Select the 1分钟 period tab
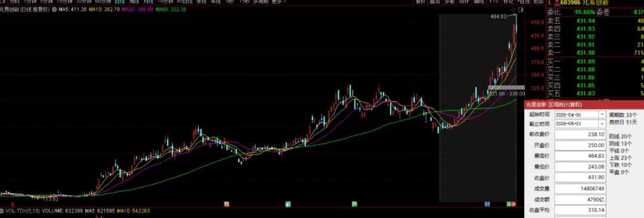This screenshot has width=644, height=218. tap(30, 2)
